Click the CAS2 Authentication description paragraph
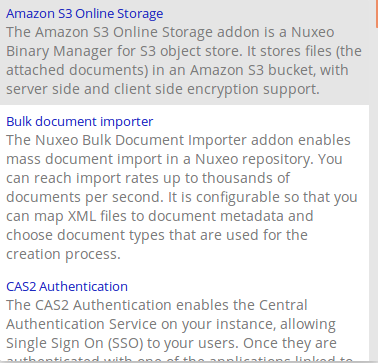This screenshot has width=378, height=363. tap(179, 330)
